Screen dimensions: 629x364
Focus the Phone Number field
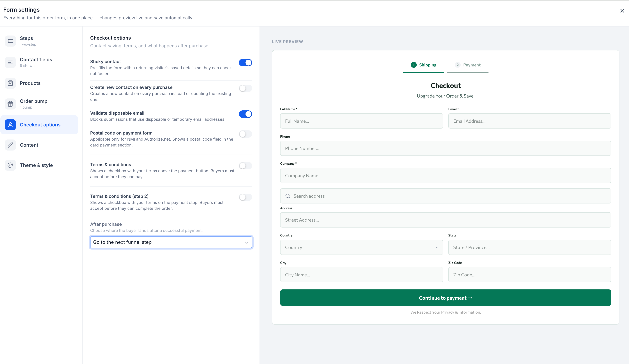pos(446,148)
